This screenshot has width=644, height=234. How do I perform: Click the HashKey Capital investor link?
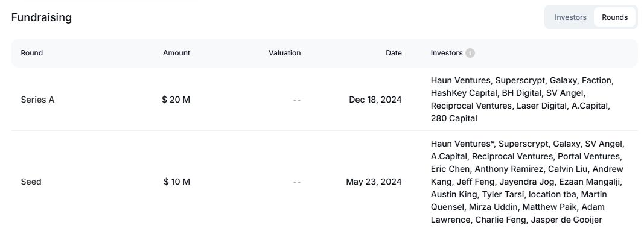[464, 93]
